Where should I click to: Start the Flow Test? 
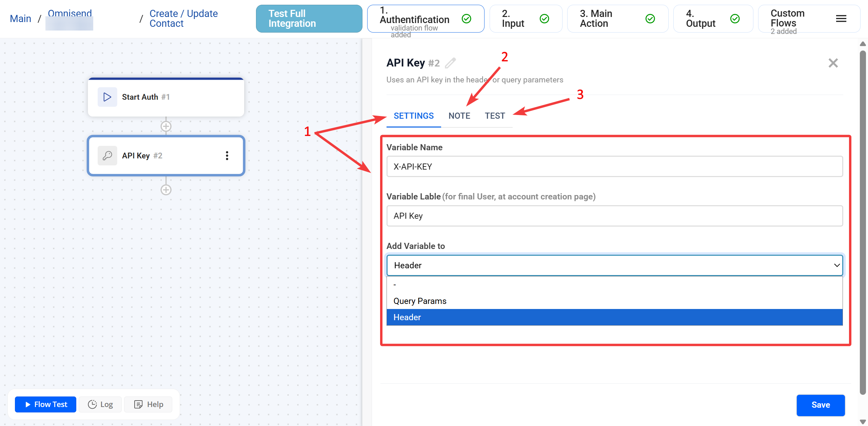45,404
